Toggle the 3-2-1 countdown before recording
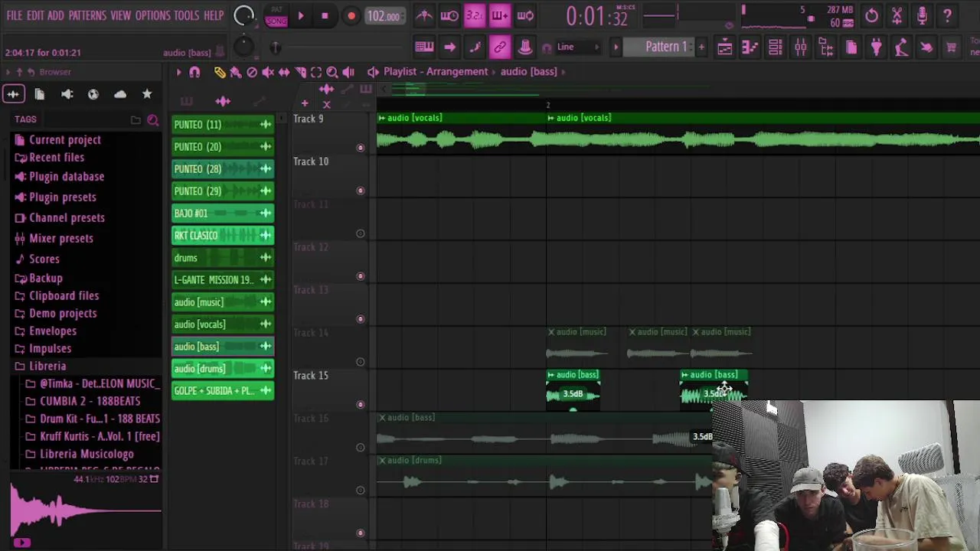This screenshot has width=980, height=551. (474, 15)
